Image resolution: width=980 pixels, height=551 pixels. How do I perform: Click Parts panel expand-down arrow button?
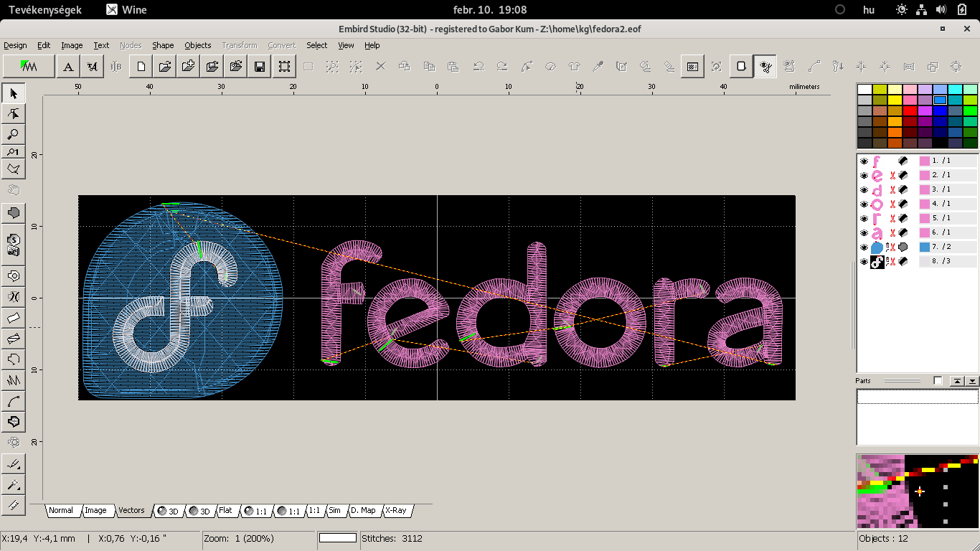972,381
